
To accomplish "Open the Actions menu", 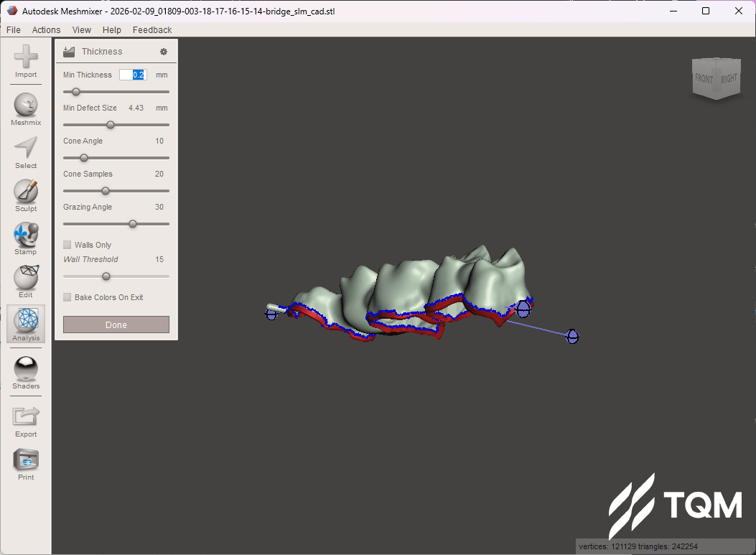I will coord(46,30).
